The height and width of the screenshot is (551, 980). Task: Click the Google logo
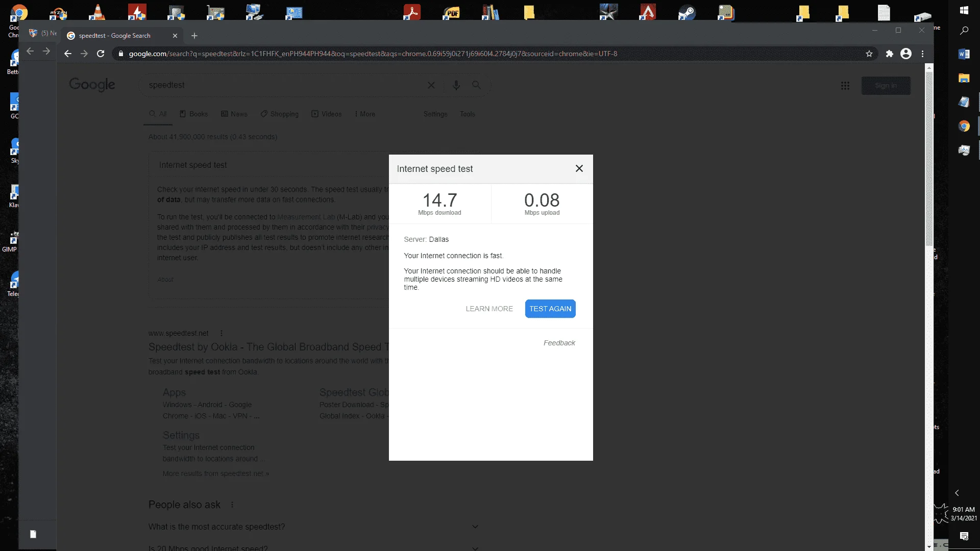coord(92,85)
